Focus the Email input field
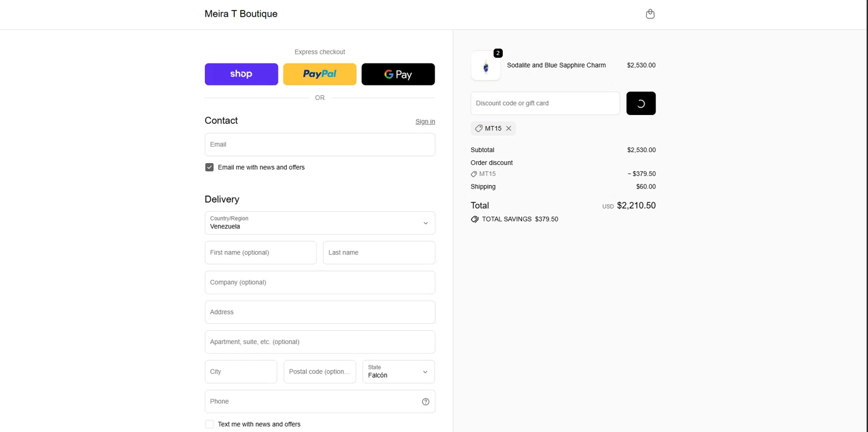 tap(320, 145)
